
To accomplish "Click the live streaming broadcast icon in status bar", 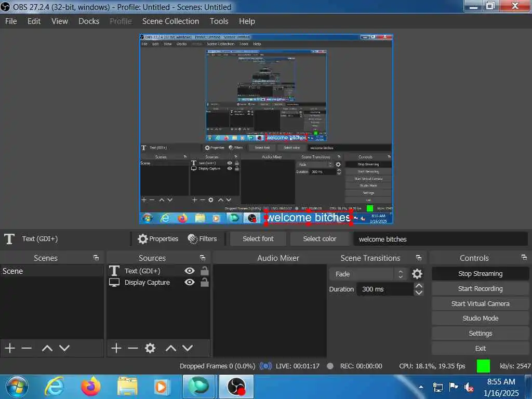I will pos(265,366).
